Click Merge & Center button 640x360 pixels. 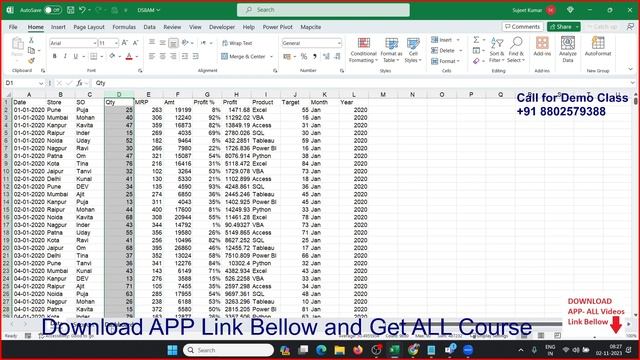tap(244, 56)
